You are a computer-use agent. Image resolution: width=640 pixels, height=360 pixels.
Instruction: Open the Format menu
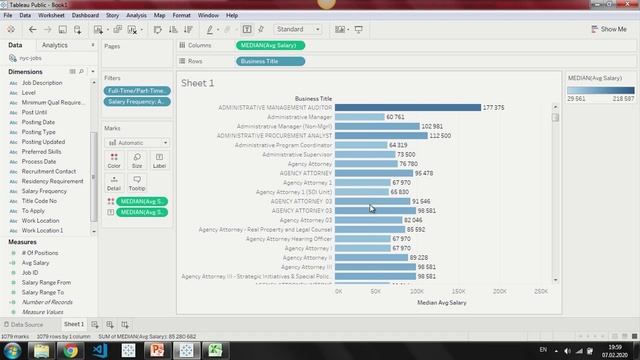coord(182,16)
